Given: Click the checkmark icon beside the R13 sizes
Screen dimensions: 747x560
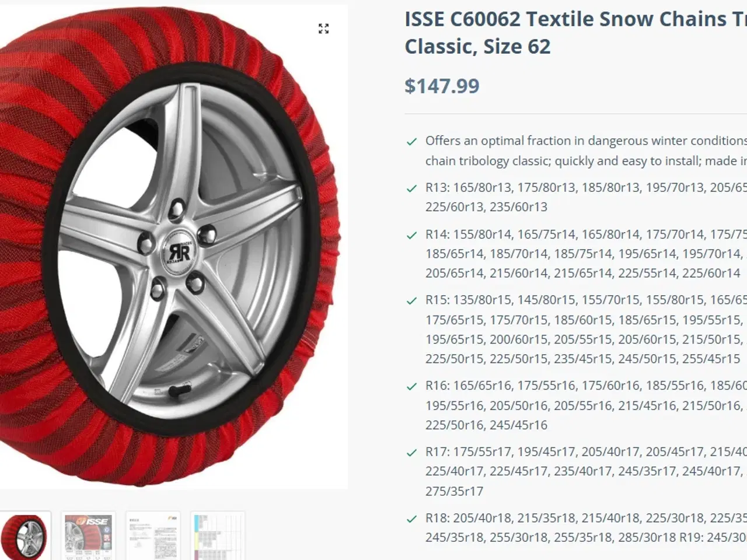Looking at the screenshot, I should pyautogui.click(x=412, y=188).
